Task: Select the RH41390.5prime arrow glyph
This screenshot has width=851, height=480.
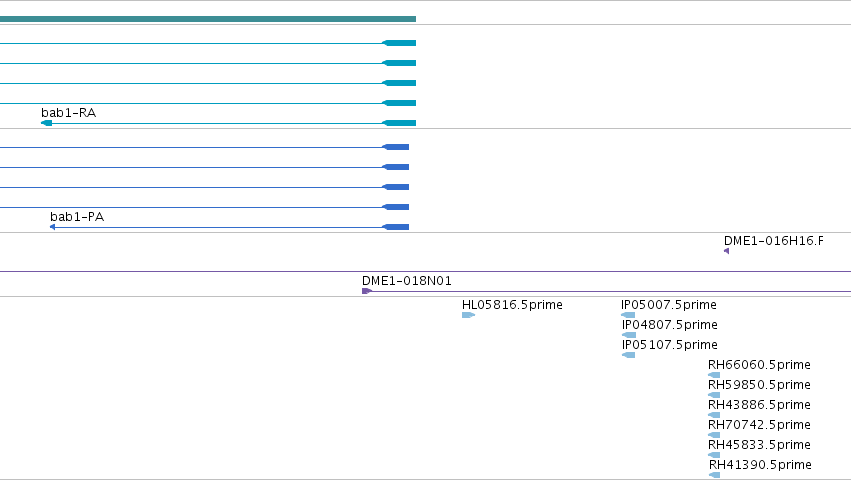Action: click(x=715, y=475)
